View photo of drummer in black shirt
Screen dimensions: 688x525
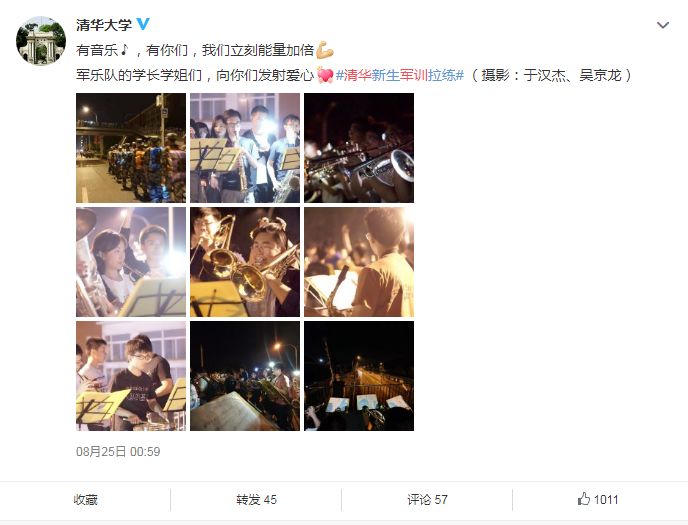[131, 376]
